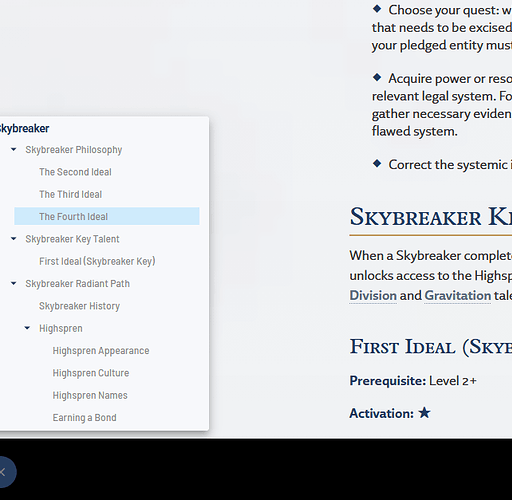Open Highspren Names entry
Image resolution: width=512 pixels, height=500 pixels.
(90, 395)
